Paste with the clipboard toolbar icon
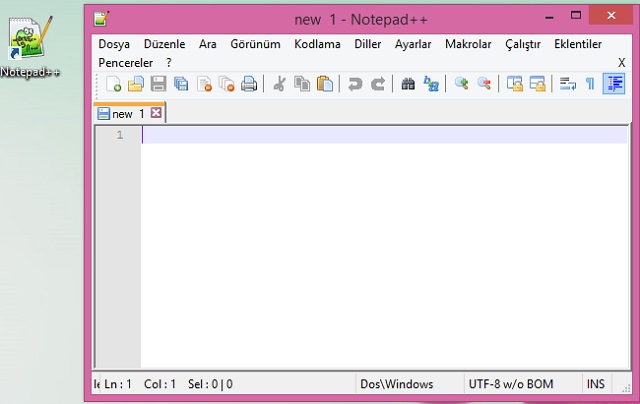 325,84
